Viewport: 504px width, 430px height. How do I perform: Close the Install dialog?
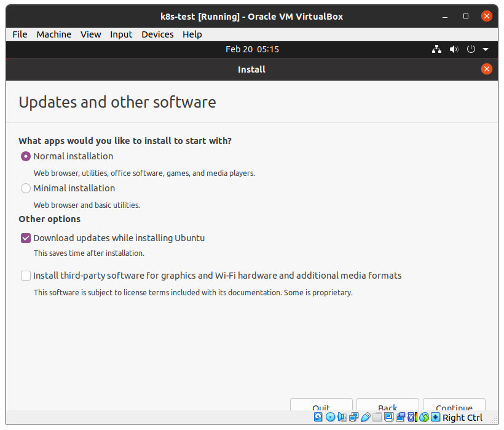[487, 69]
